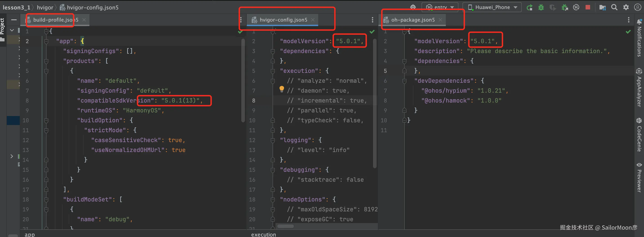Viewport: 644px width, 237px height.
Task: Open tab options menu for oh-package pane
Action: (628, 20)
